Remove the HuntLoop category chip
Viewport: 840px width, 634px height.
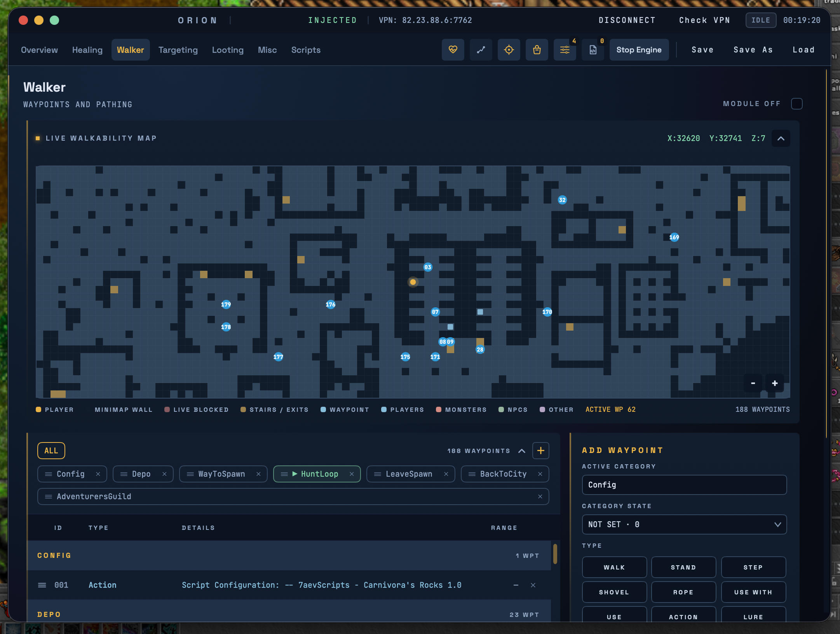352,474
